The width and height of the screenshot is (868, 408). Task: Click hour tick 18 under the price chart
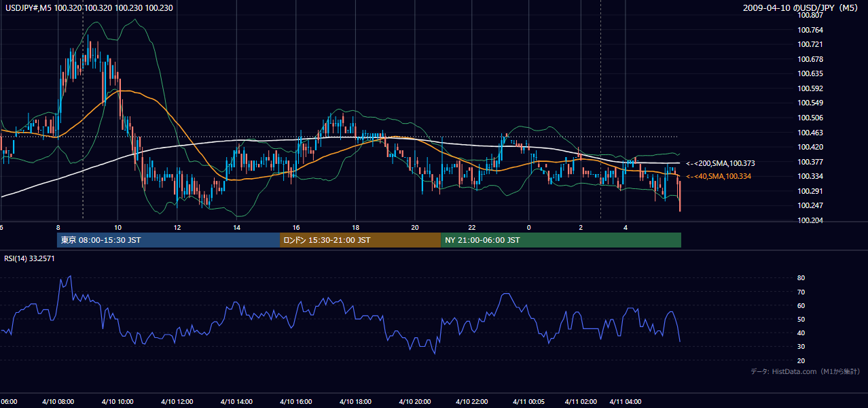(355, 227)
